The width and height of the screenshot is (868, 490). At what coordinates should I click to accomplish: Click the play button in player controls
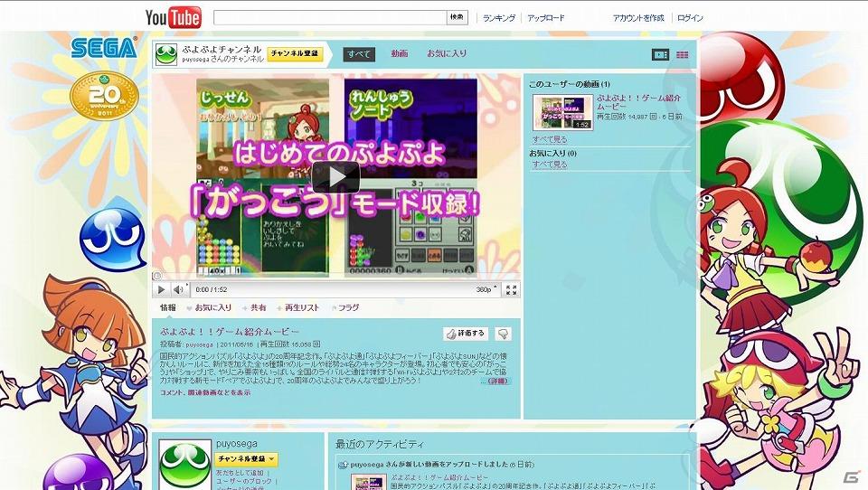coord(161,289)
